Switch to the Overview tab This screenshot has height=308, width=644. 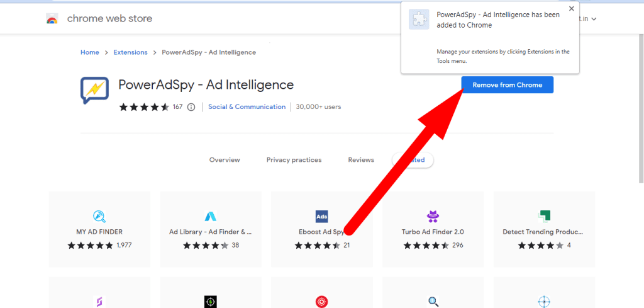click(225, 160)
